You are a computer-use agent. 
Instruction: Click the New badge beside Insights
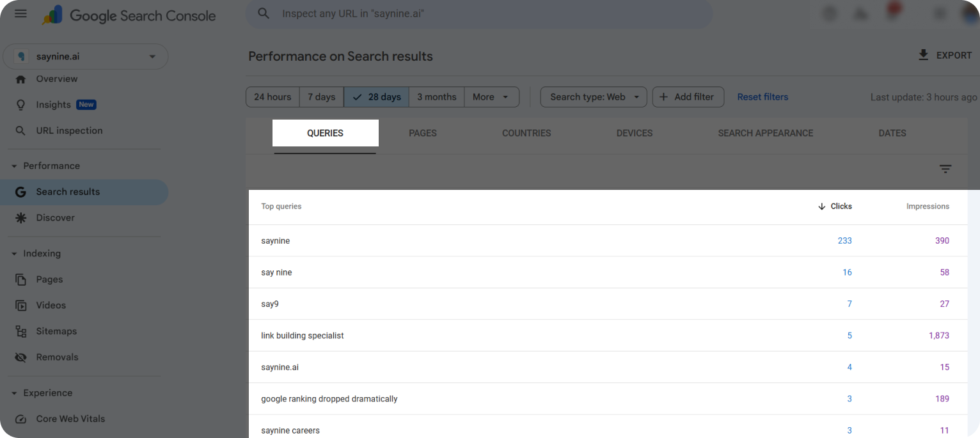tap(86, 105)
